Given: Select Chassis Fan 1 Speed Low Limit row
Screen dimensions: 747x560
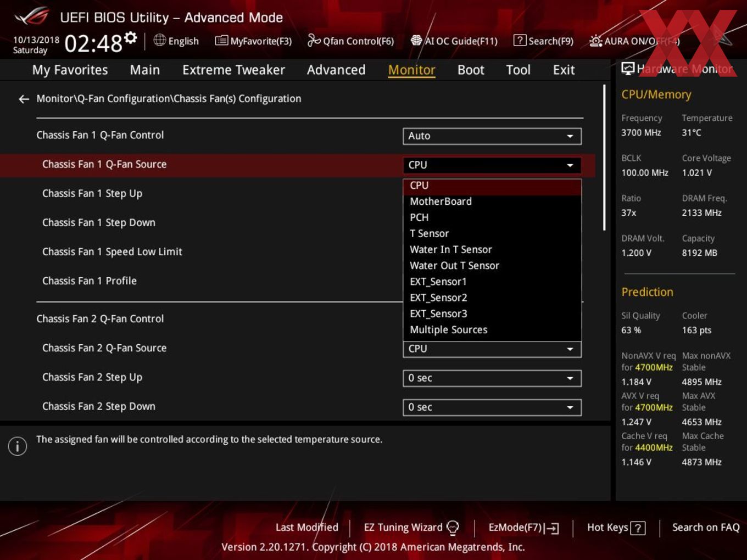Looking at the screenshot, I should pyautogui.click(x=297, y=252).
